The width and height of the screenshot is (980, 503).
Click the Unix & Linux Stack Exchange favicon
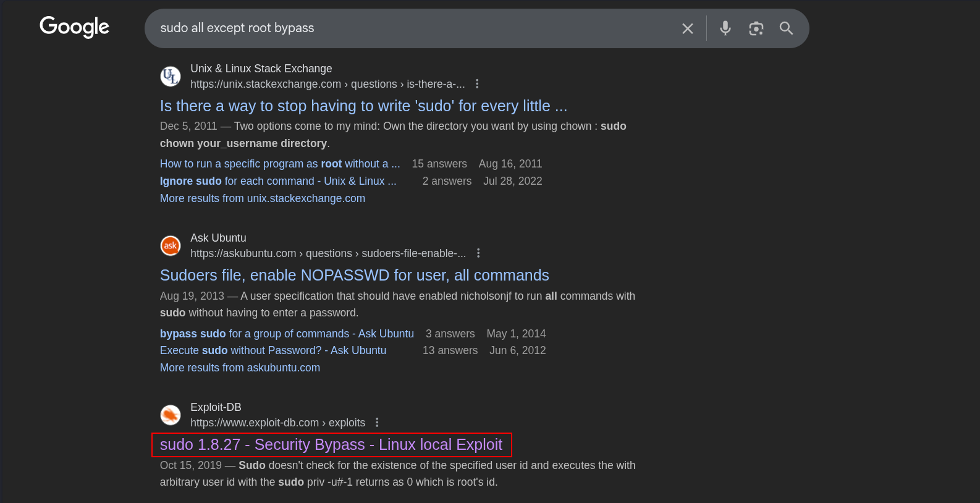(x=171, y=77)
